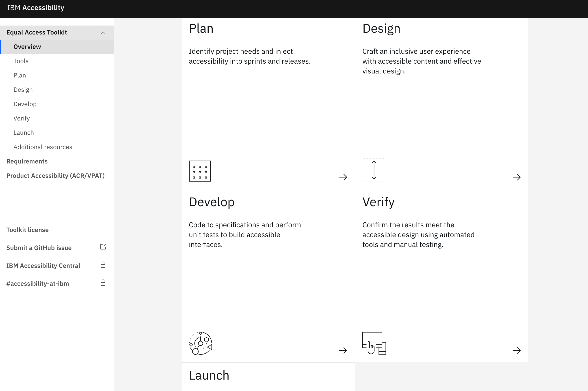Click the arrow icon on the Plan card

[343, 177]
